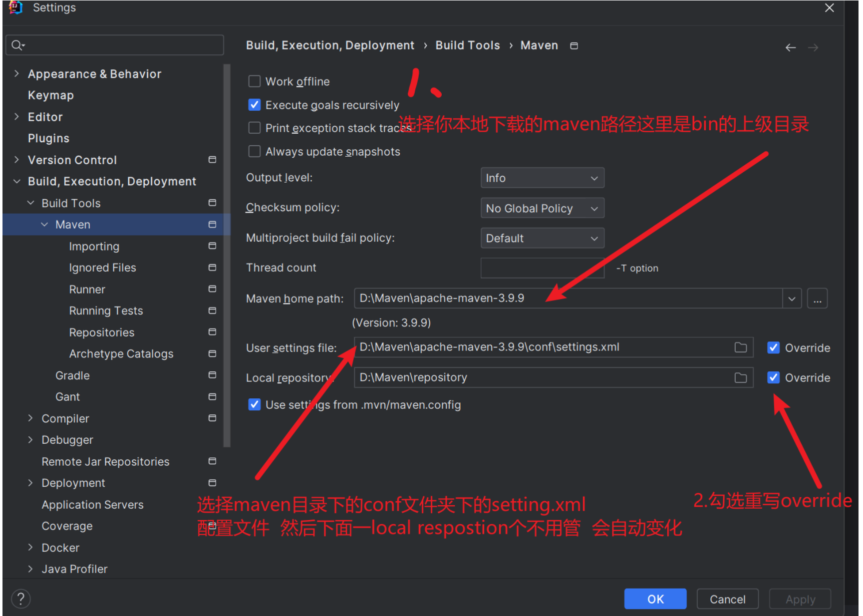Click the IntelliJ logo in title bar
The image size is (863, 616).
pyautogui.click(x=16, y=7)
